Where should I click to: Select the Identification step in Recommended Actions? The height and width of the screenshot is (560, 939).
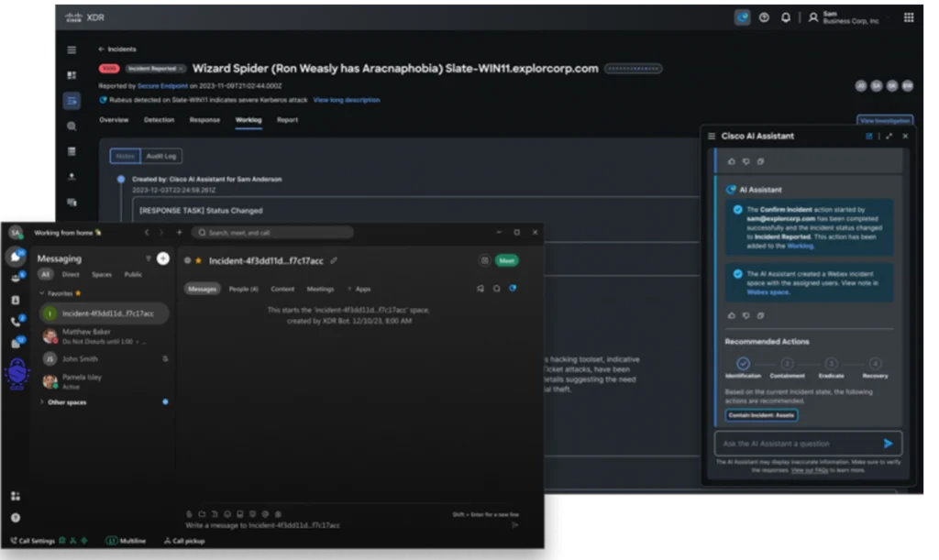pyautogui.click(x=743, y=367)
